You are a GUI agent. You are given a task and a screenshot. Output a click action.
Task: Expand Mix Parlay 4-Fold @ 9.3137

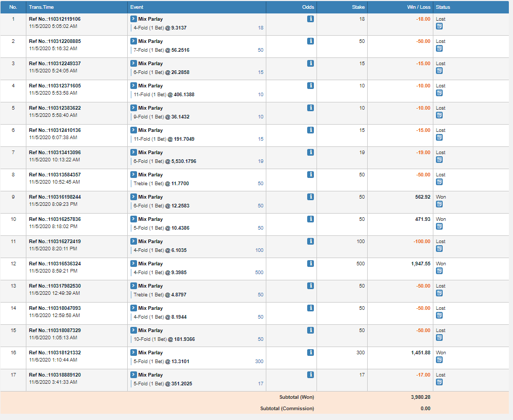[133, 19]
